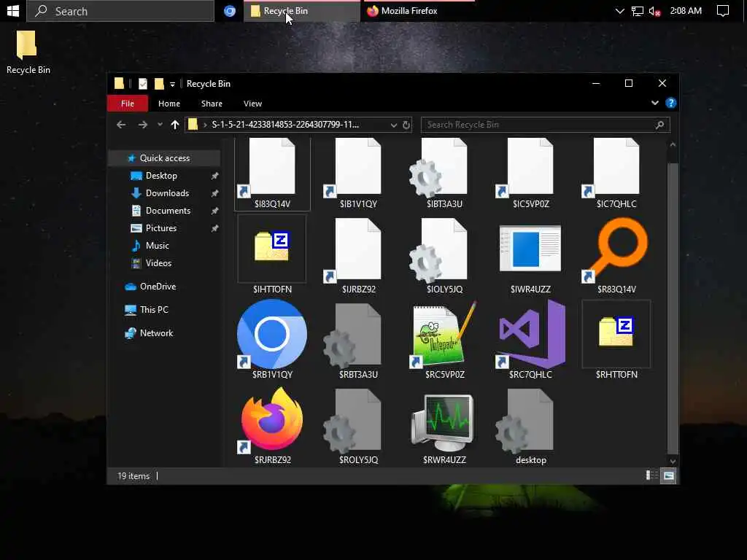The image size is (747, 560).
Task: Open the Share ribbon tab
Action: pos(212,104)
